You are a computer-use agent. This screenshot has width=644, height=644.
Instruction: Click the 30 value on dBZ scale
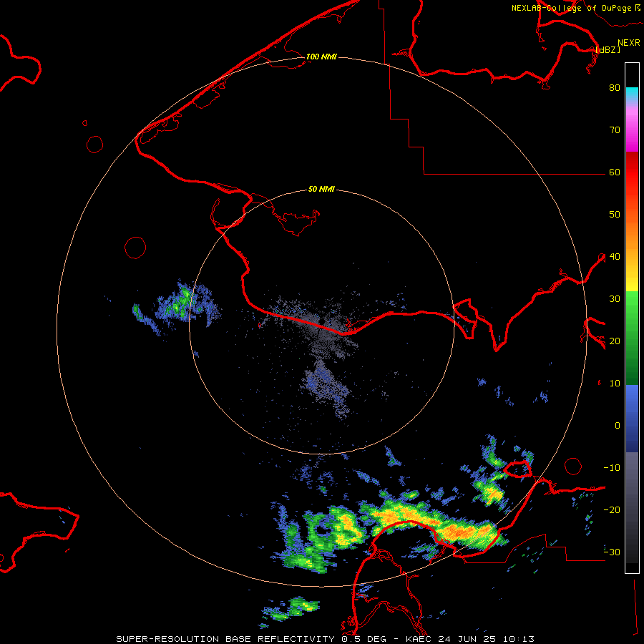pos(615,299)
